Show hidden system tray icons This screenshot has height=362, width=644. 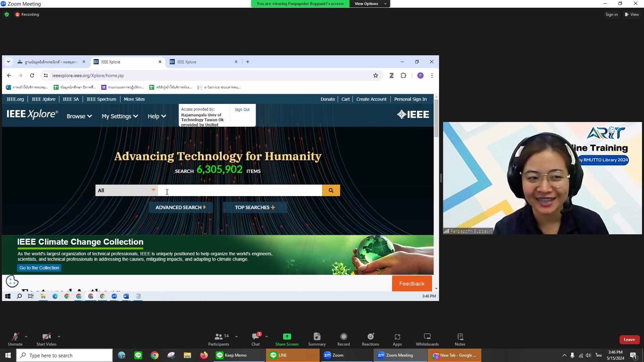(x=565, y=355)
